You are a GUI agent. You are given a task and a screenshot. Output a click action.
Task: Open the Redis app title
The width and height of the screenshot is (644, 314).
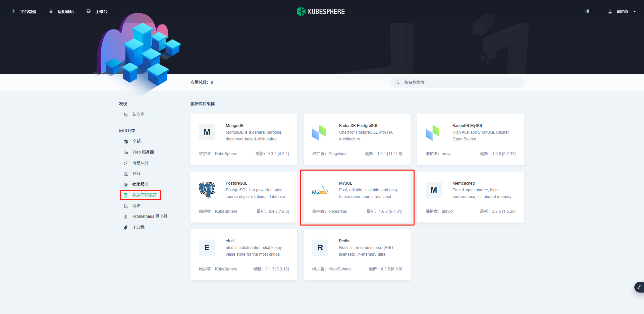pyautogui.click(x=344, y=241)
